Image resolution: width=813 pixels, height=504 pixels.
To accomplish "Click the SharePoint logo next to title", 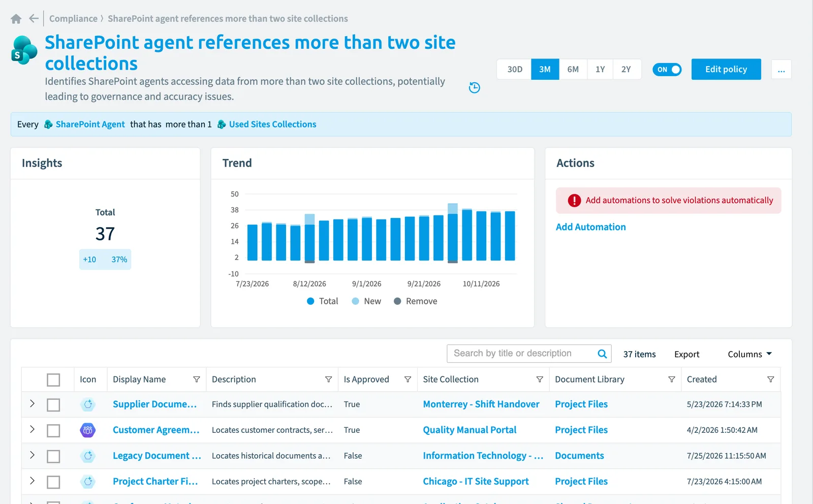I will (x=24, y=50).
